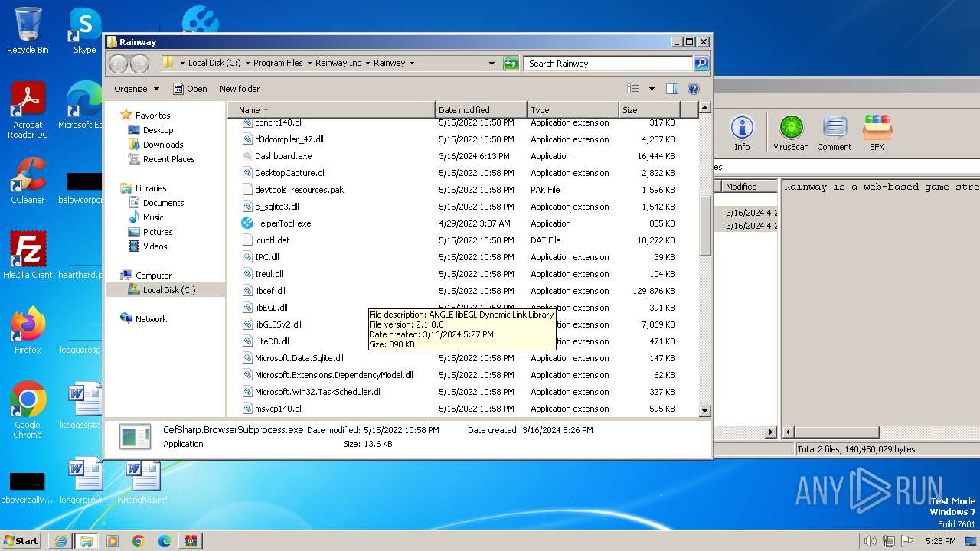Screen dimensions: 980x551
Task: Launch Acrobat Reader DC desktop icon
Action: pyautogui.click(x=28, y=110)
